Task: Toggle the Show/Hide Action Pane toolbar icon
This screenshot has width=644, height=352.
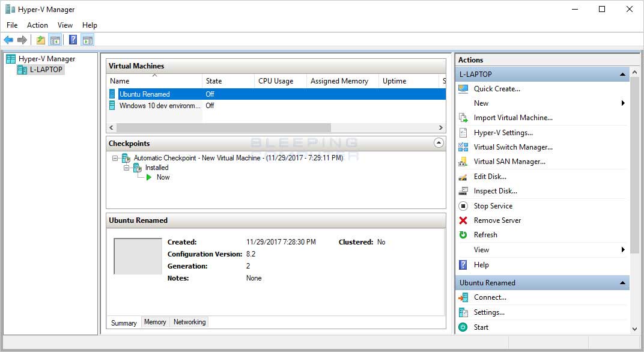Action: [88, 40]
